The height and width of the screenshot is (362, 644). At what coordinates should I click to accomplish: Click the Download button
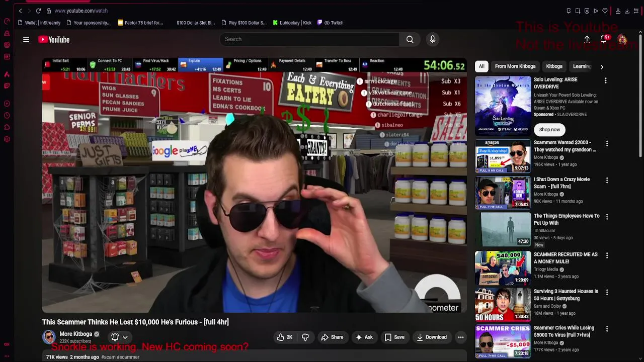[x=431, y=337]
